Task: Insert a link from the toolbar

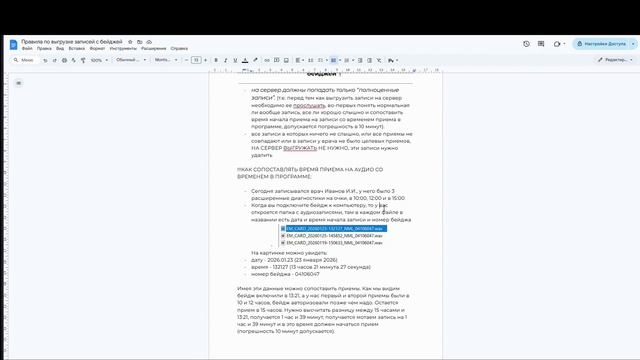Action: (267, 60)
